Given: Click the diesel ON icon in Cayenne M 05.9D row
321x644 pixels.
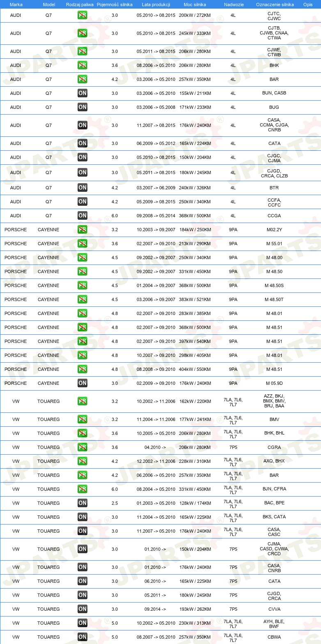Looking at the screenshot, I should click(x=83, y=383).
